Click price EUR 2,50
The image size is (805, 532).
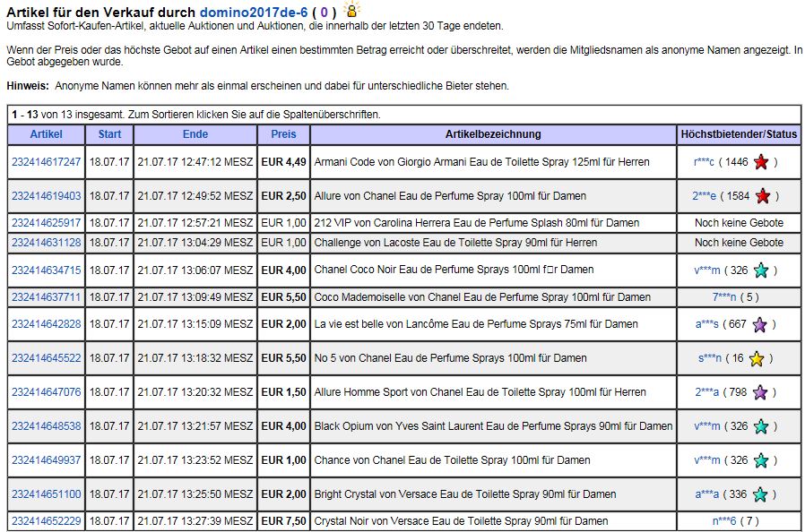tap(283, 196)
